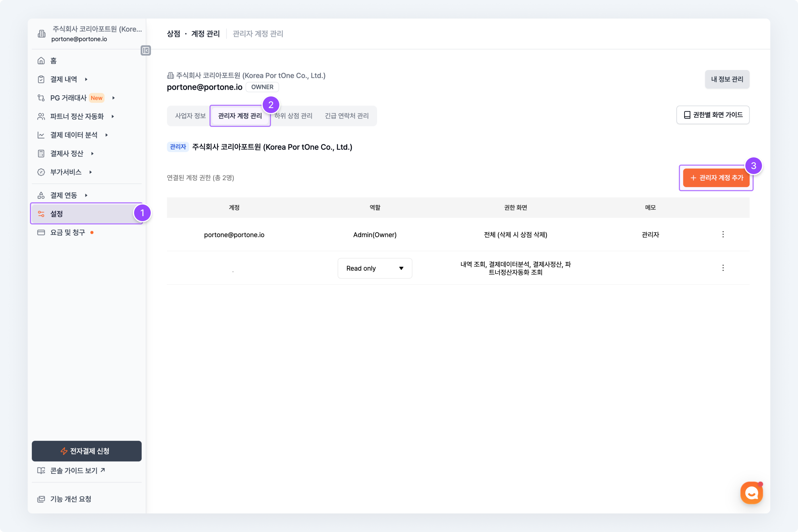Open the Read only role dropdown
This screenshot has width=798, height=532.
coord(375,268)
